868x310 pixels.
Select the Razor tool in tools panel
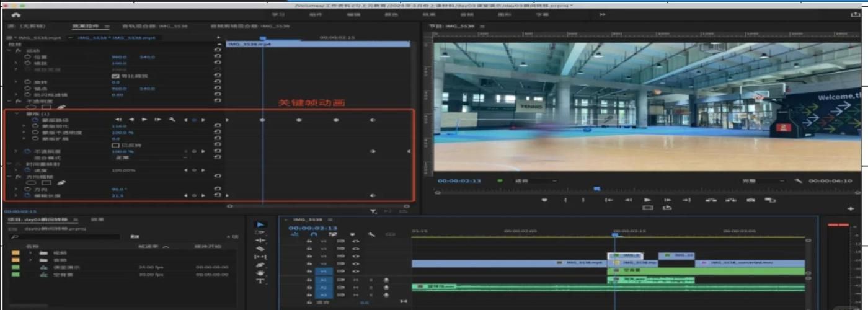(x=260, y=249)
